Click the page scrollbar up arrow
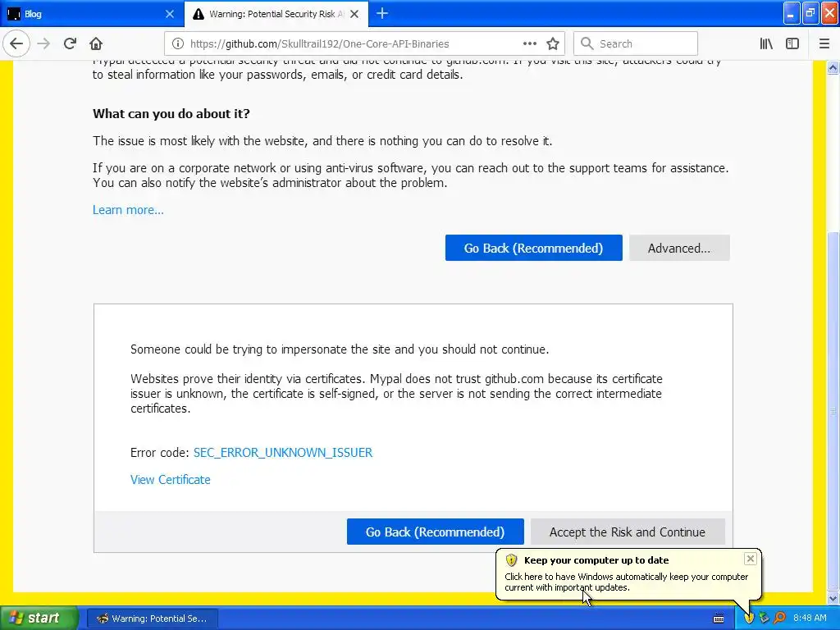The width and height of the screenshot is (840, 630). tap(833, 68)
